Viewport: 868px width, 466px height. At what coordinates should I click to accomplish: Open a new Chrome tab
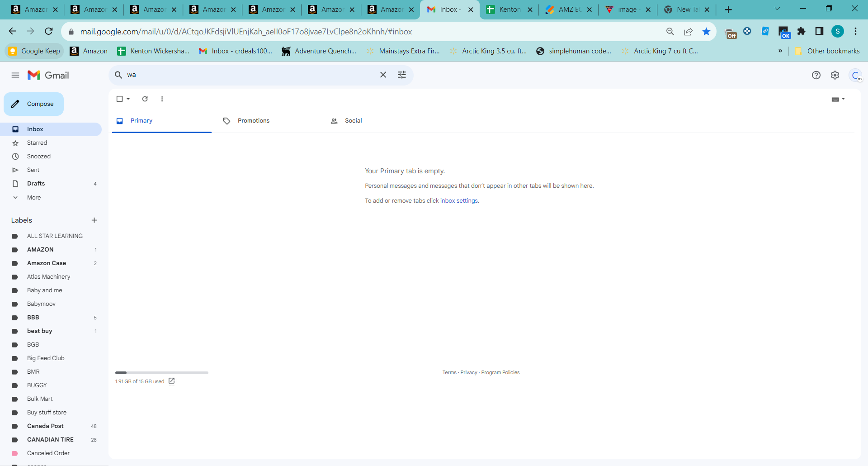[728, 10]
